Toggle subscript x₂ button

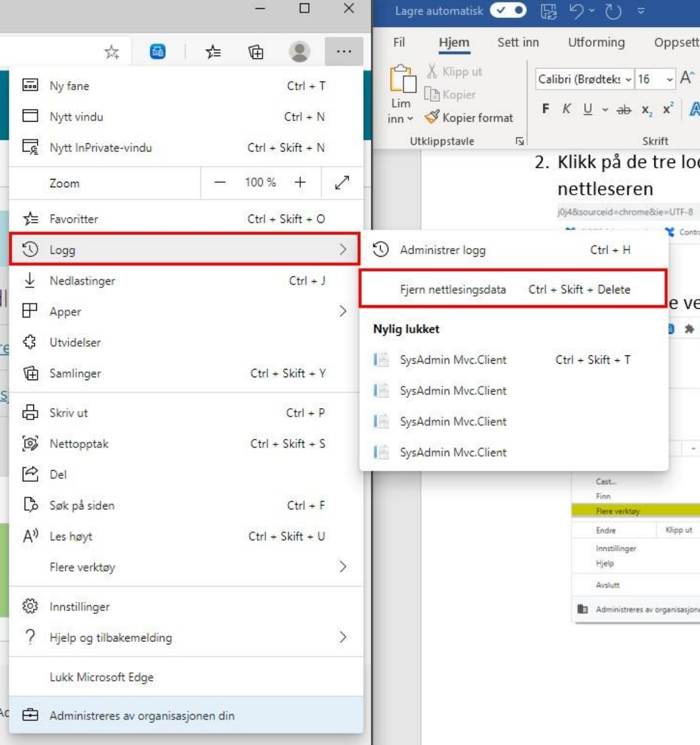[647, 109]
